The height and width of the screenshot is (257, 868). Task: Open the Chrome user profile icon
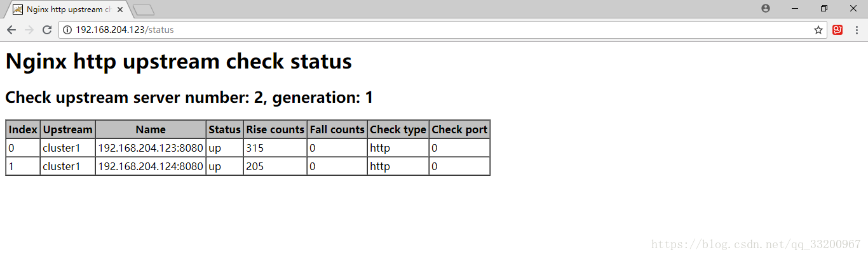[765, 9]
